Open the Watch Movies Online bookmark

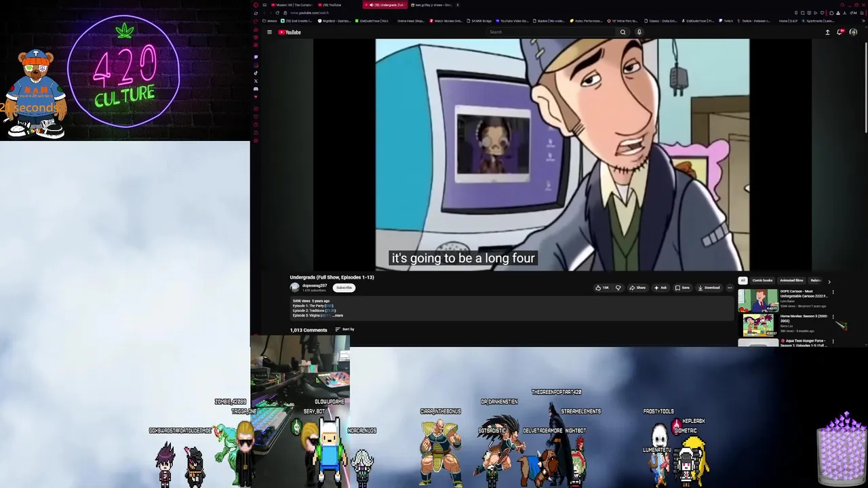point(446,21)
